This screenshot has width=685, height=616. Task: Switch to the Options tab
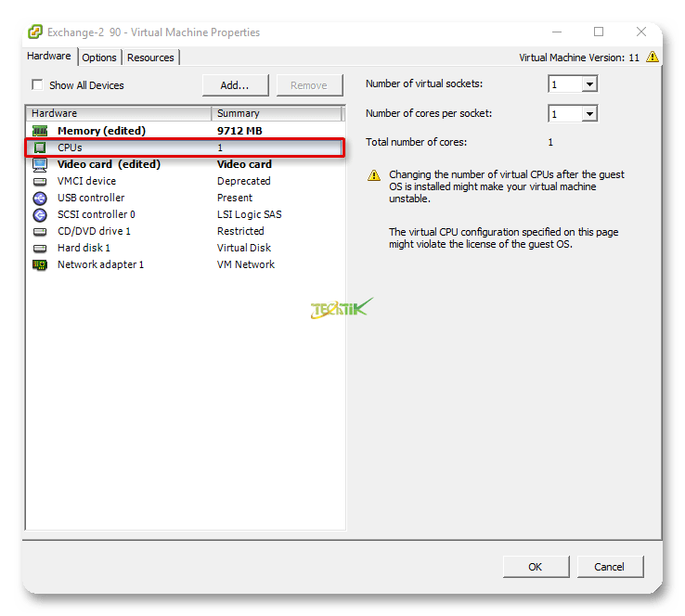click(99, 58)
